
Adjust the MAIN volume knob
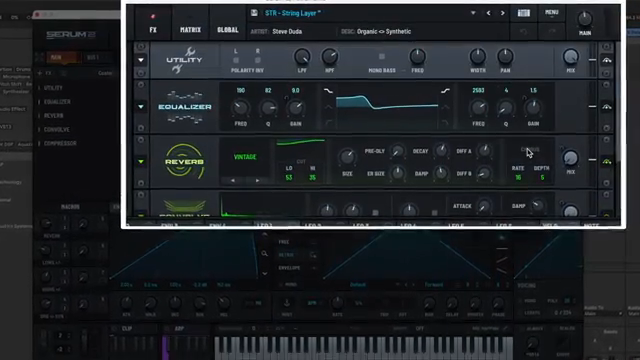click(585, 19)
